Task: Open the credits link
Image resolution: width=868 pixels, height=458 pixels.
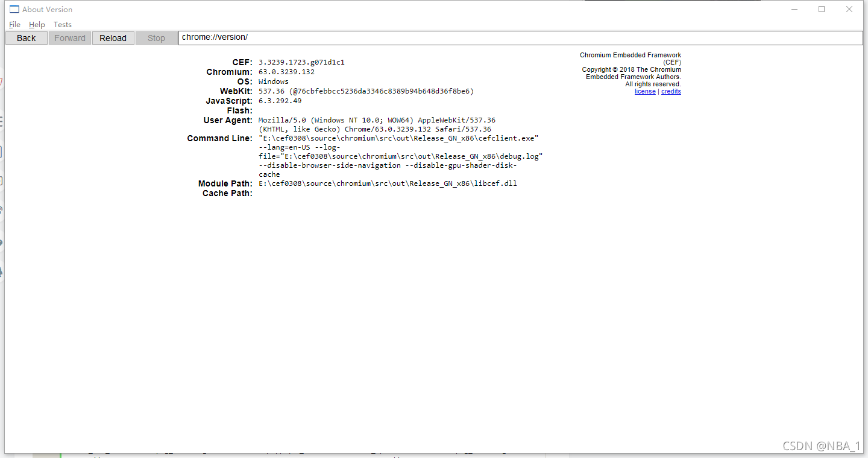Action: tap(671, 92)
